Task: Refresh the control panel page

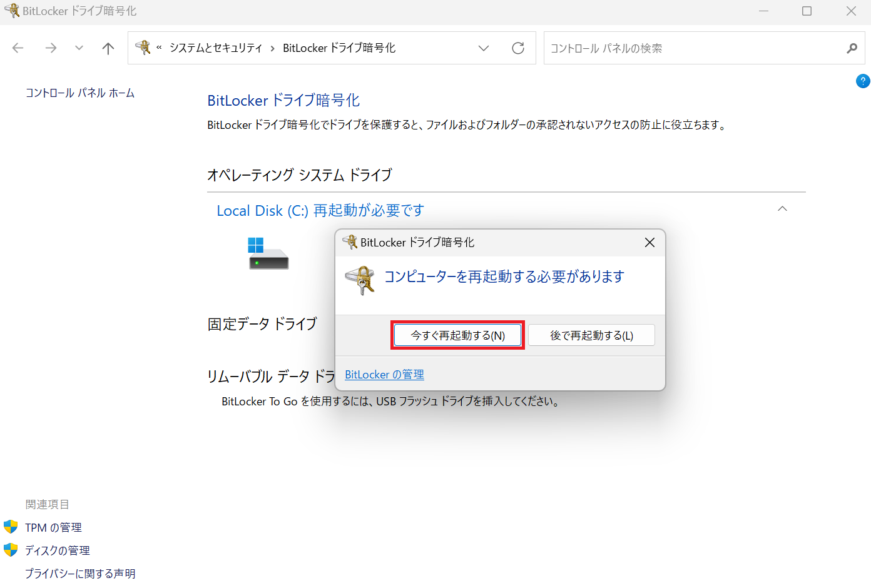Action: (x=518, y=48)
